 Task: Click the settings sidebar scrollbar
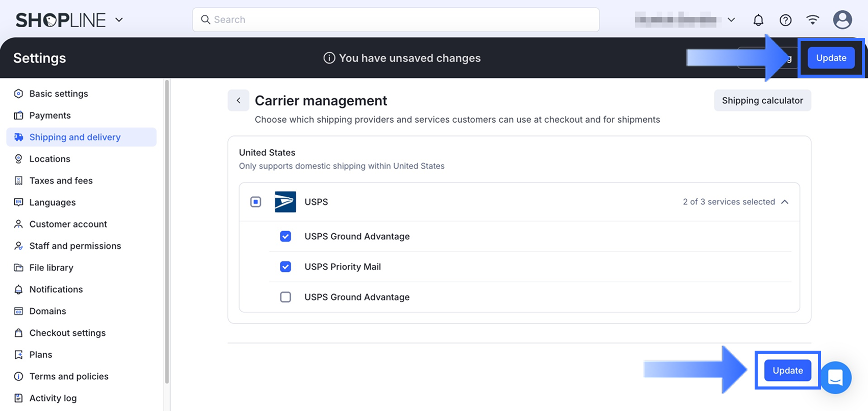coord(166,230)
